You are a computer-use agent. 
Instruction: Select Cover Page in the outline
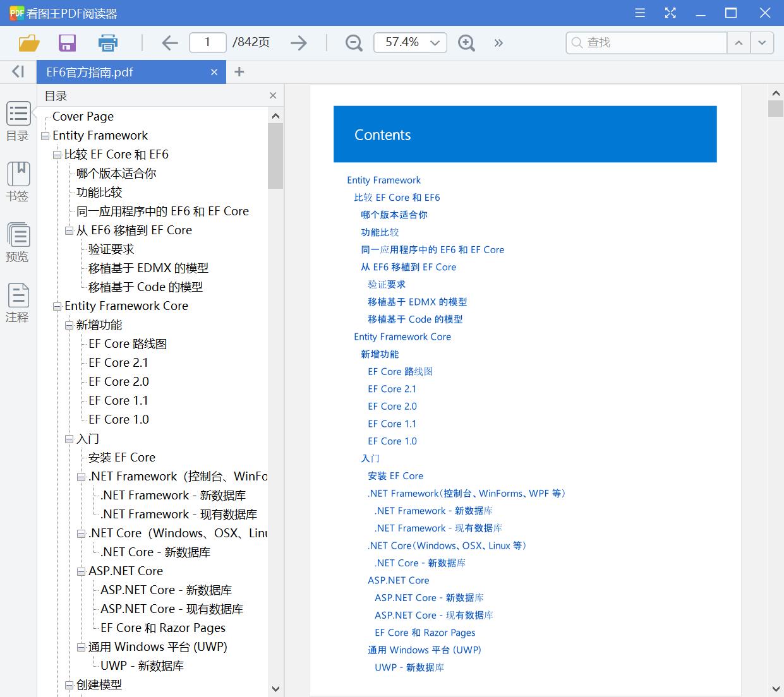tap(83, 116)
